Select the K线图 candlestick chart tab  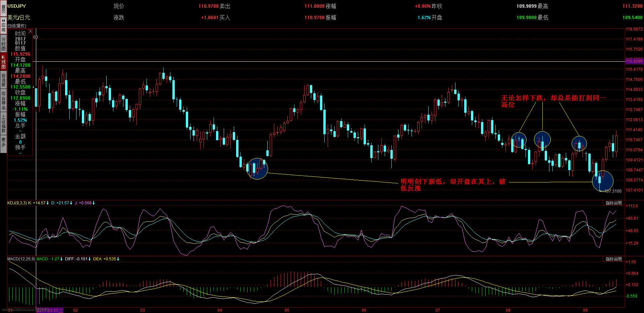pyautogui.click(x=3, y=61)
